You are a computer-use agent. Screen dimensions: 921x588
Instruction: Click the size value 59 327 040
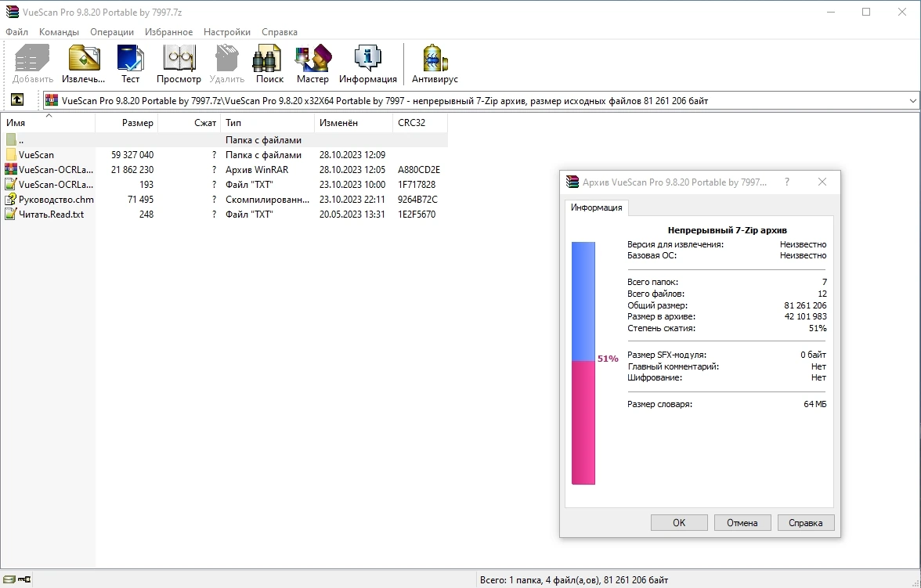132,155
